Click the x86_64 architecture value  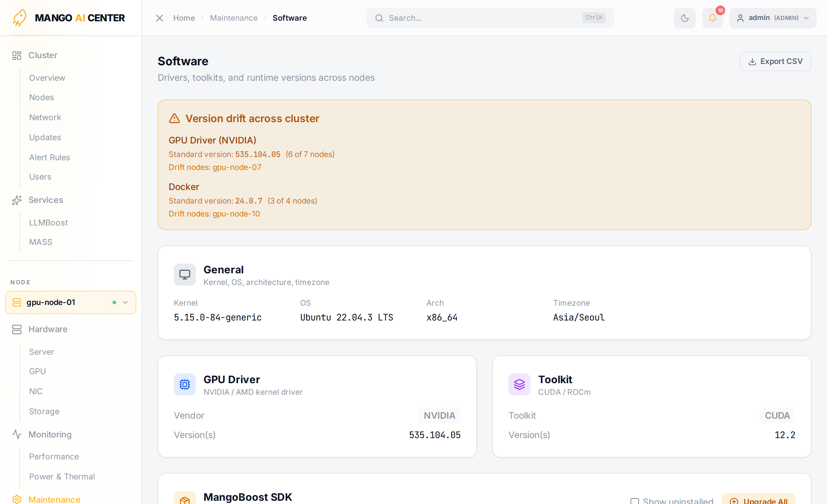(442, 318)
